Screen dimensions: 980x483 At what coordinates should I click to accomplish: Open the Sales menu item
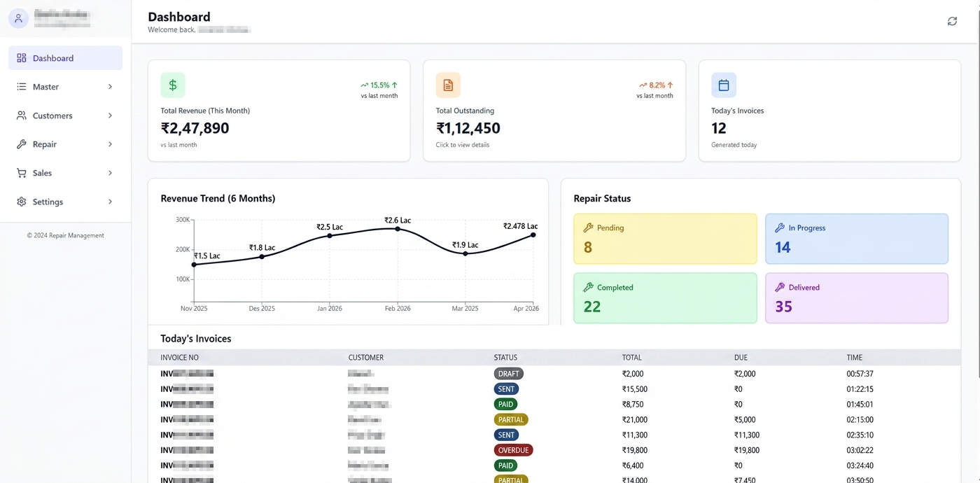click(x=65, y=173)
